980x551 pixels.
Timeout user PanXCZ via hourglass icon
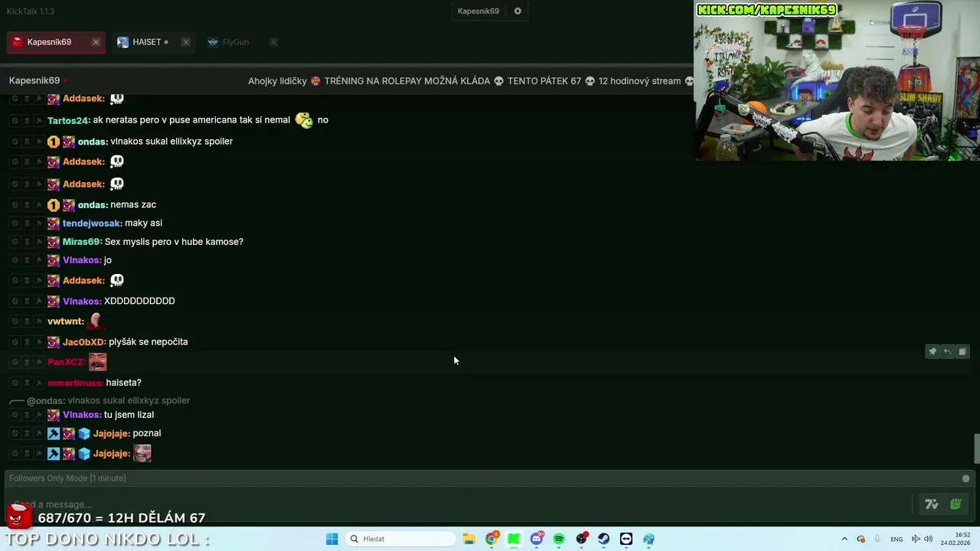[x=27, y=362]
